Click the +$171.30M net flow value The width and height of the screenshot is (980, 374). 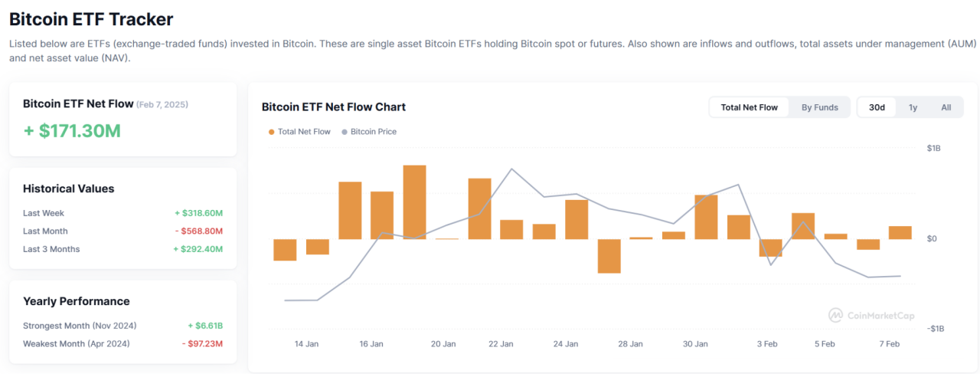pyautogui.click(x=72, y=131)
